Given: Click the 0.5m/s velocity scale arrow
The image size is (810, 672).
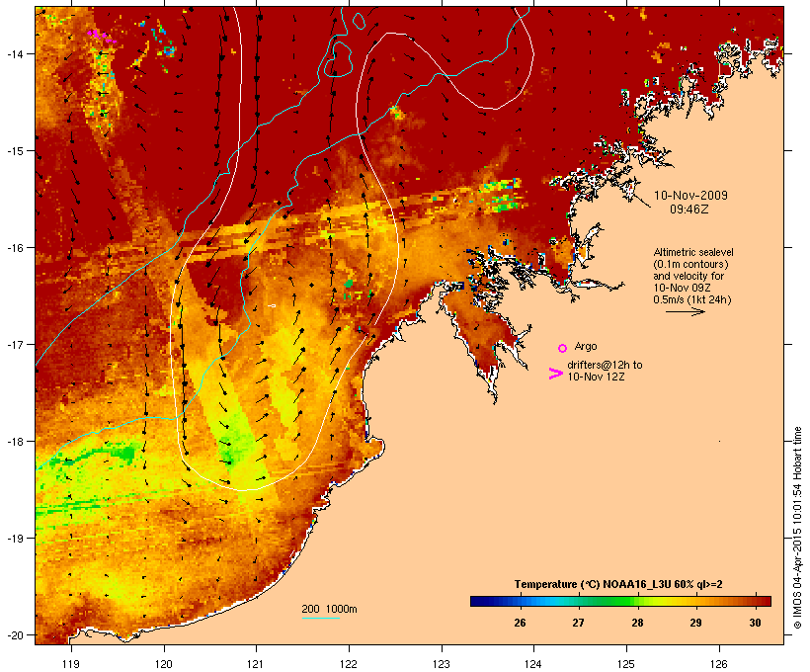Looking at the screenshot, I should [685, 311].
